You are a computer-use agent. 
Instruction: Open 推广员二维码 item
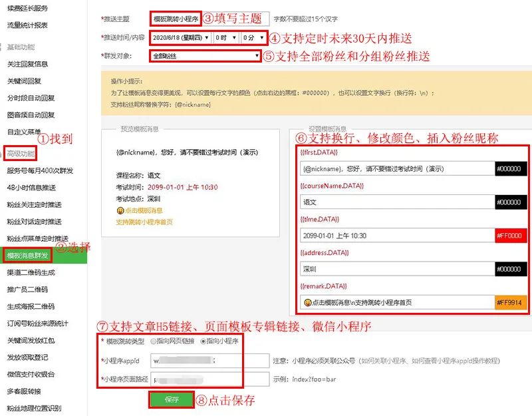pyautogui.click(x=27, y=290)
